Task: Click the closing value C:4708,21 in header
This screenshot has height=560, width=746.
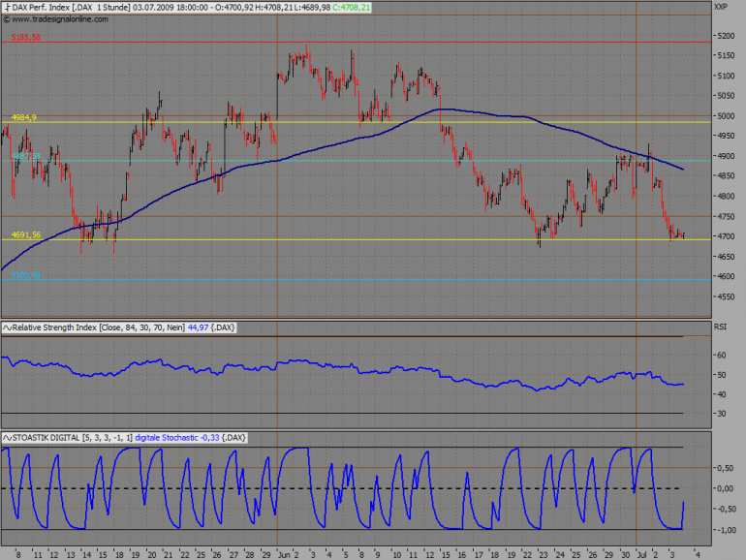Action: tap(352, 7)
